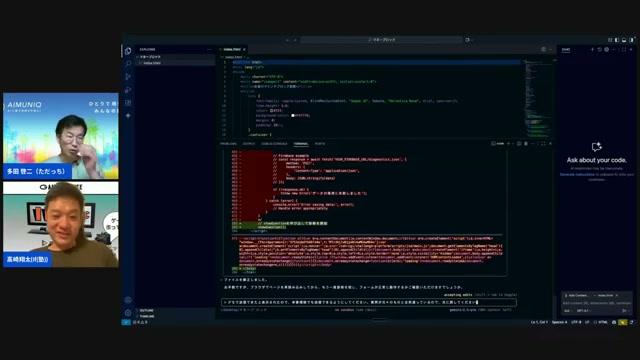
Task: Close the terminal panel
Action: [x=550, y=144]
